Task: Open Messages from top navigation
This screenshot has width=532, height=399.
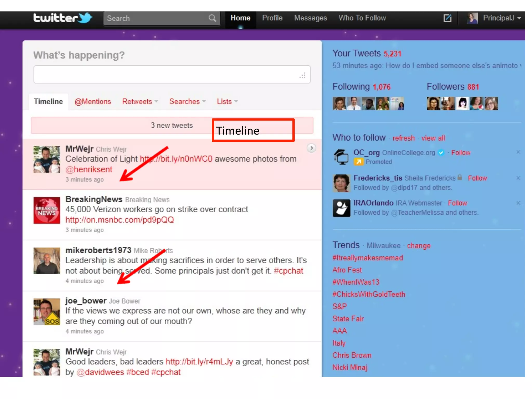Action: (x=310, y=18)
